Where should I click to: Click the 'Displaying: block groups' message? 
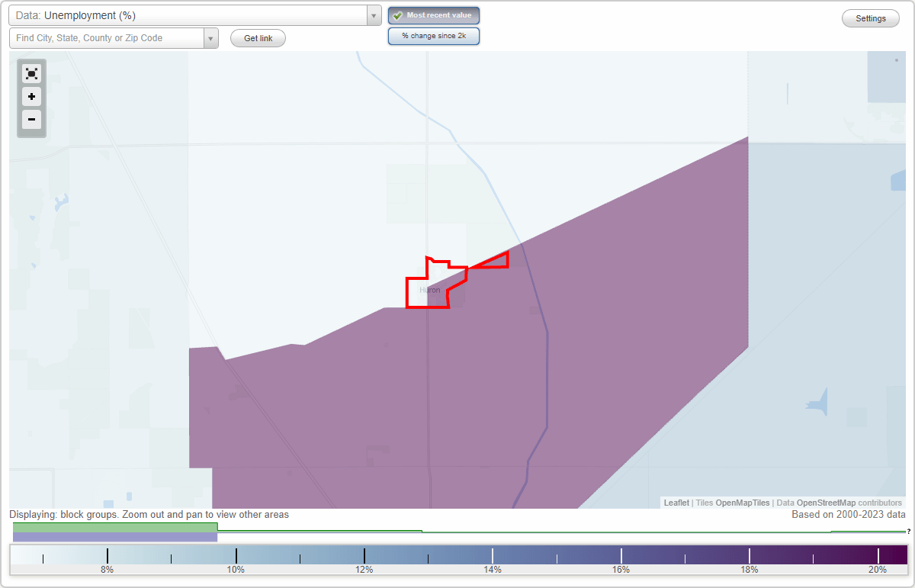(x=149, y=515)
